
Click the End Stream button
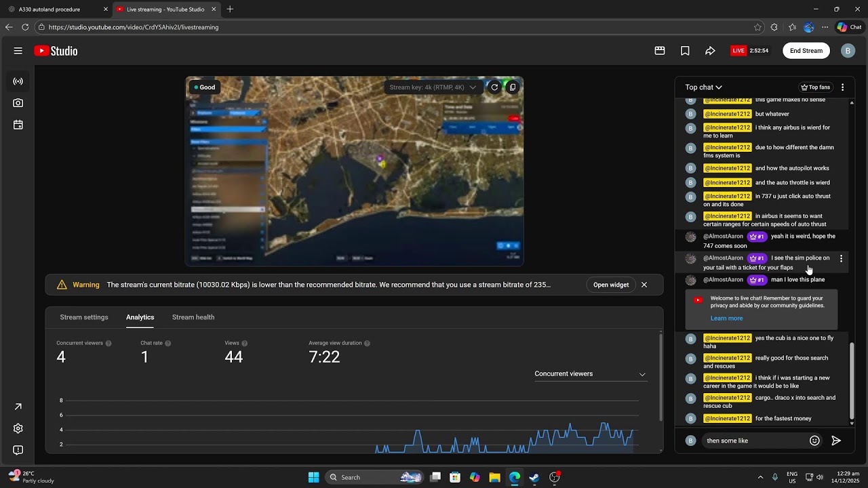tap(806, 51)
